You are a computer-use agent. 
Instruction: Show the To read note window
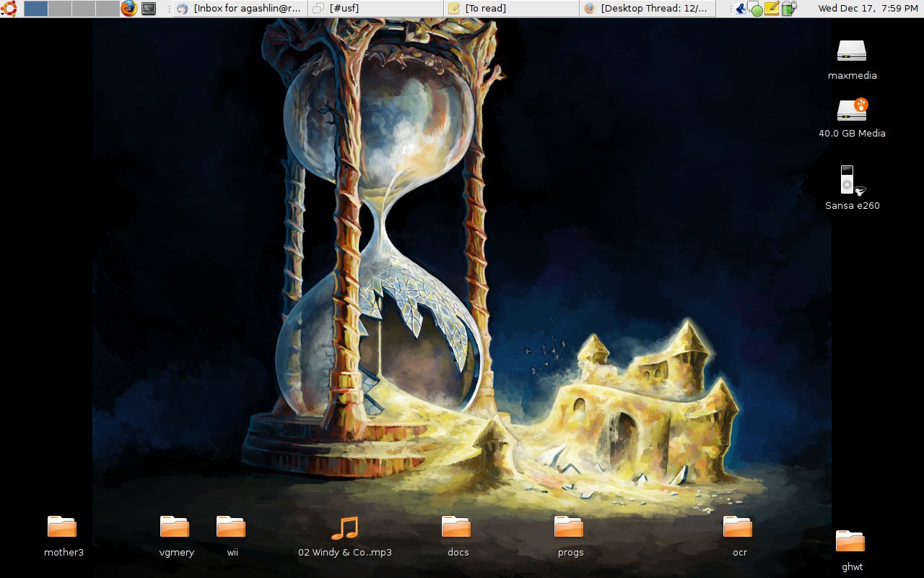tap(511, 9)
